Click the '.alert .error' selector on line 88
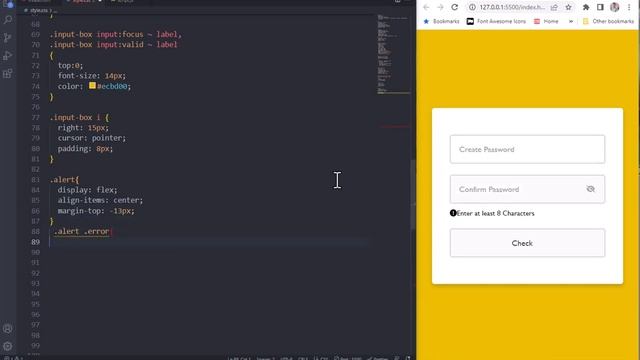640x360 pixels. pos(82,231)
